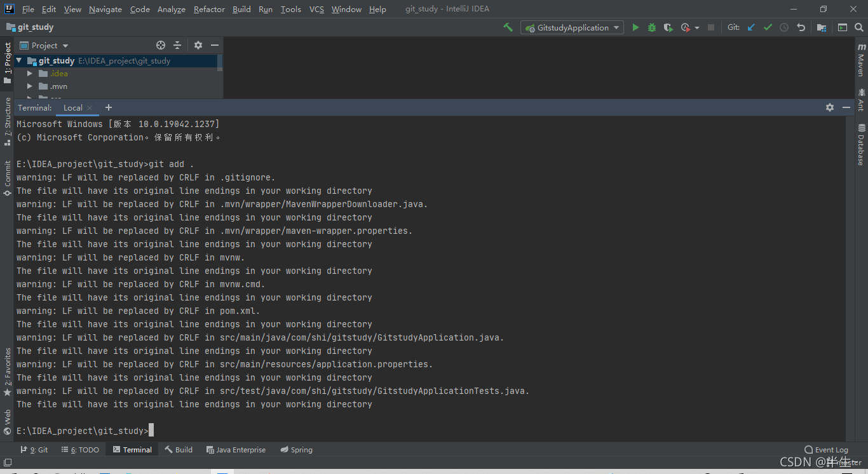Screen dimensions: 868x474
Task: Open the Navigate menu
Action: point(105,9)
